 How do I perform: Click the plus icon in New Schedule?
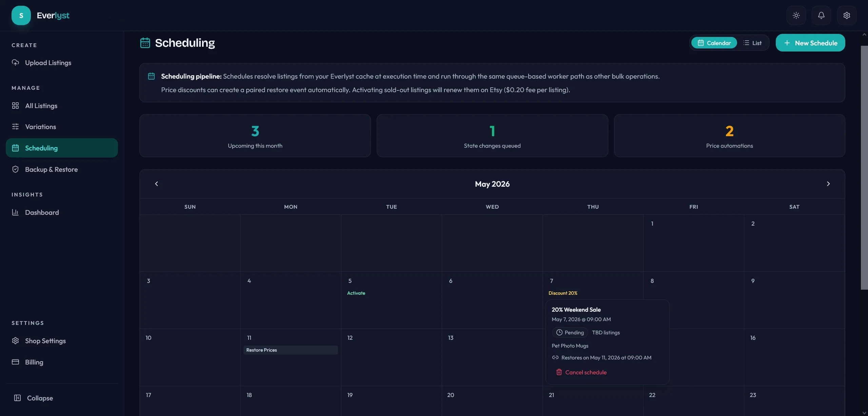(787, 43)
